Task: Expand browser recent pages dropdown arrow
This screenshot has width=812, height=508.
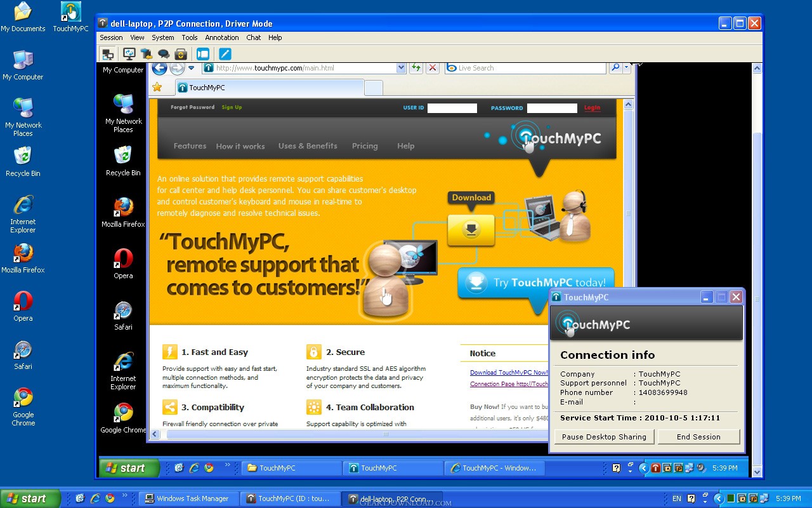Action: (191, 68)
